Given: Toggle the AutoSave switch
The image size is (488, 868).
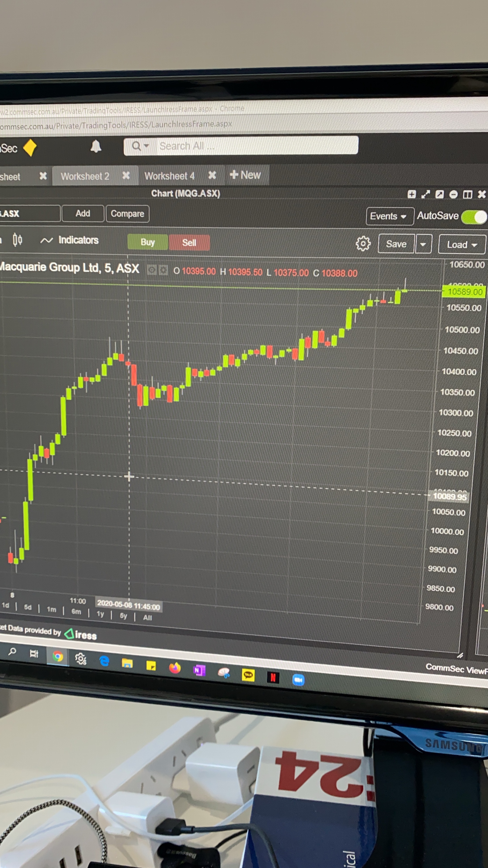Looking at the screenshot, I should coord(474,217).
